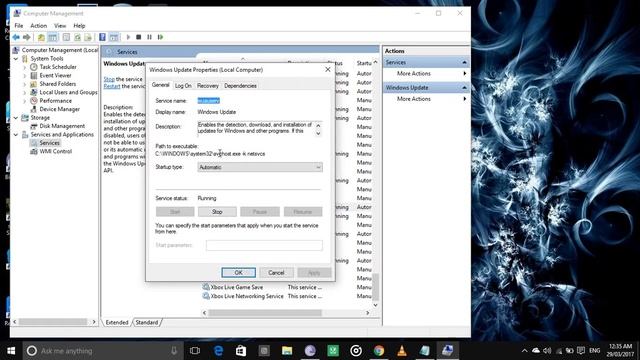Open Device Manager from the tree
Image resolution: width=640 pixels, height=360 pixels.
coord(60,109)
